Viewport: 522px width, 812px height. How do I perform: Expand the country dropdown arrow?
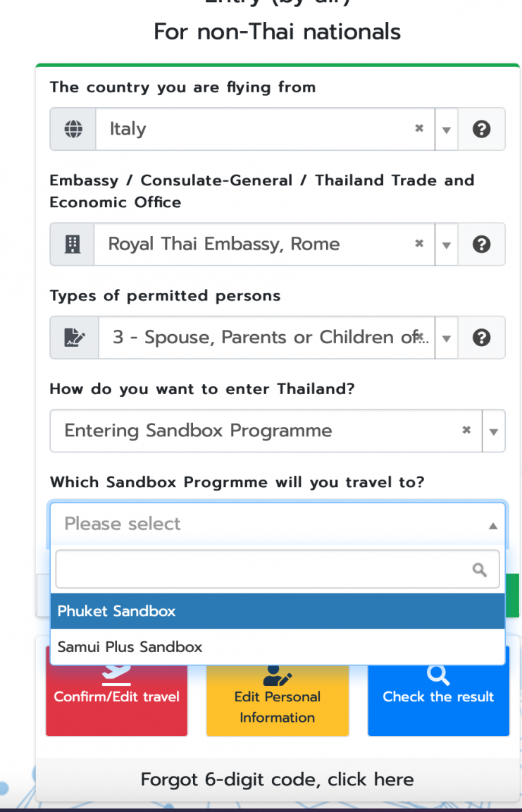pos(447,130)
